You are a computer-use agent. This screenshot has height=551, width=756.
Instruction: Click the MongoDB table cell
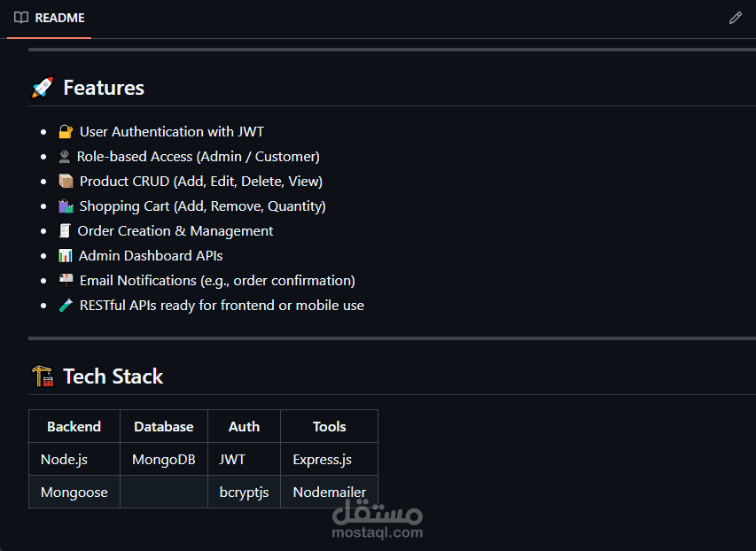pos(163,460)
